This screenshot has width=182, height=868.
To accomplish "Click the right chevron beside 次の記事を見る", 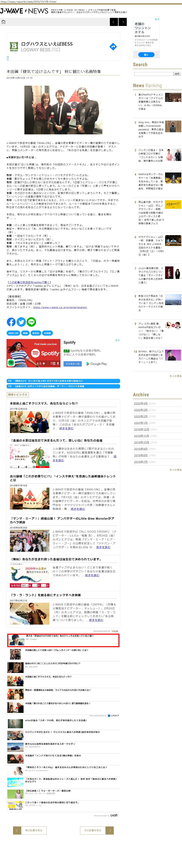I will 110,831.
